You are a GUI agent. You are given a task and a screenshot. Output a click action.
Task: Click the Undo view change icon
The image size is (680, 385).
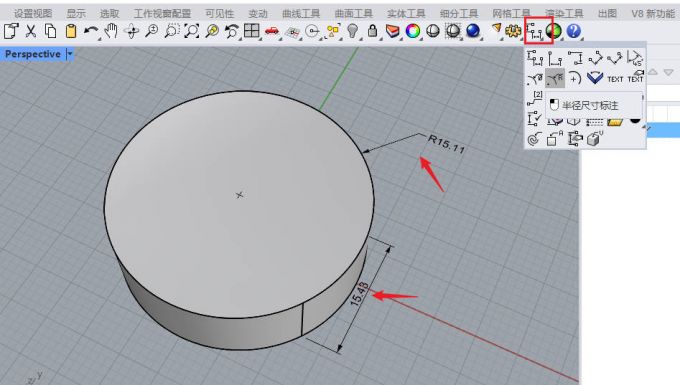232,31
